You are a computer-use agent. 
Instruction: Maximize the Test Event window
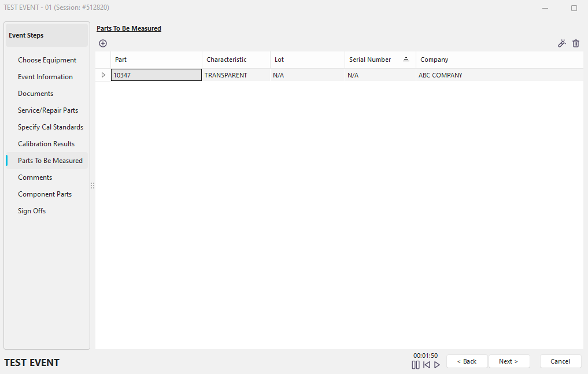point(574,8)
